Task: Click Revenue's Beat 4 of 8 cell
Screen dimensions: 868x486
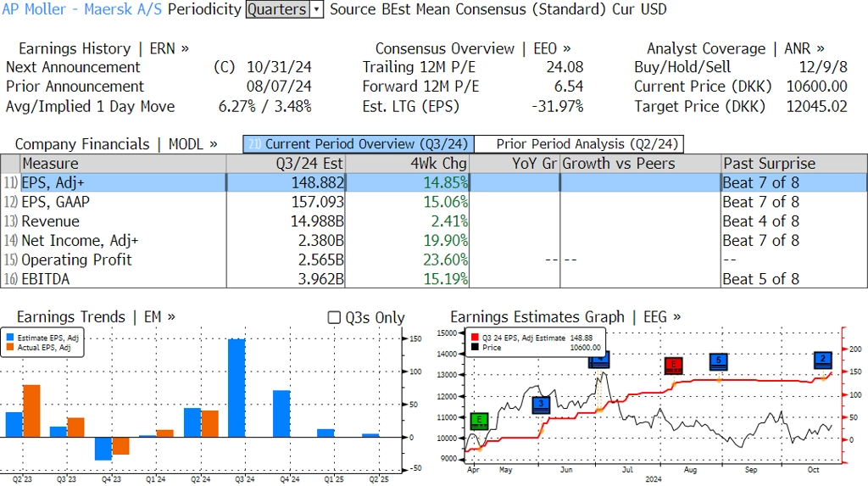Action: (761, 221)
